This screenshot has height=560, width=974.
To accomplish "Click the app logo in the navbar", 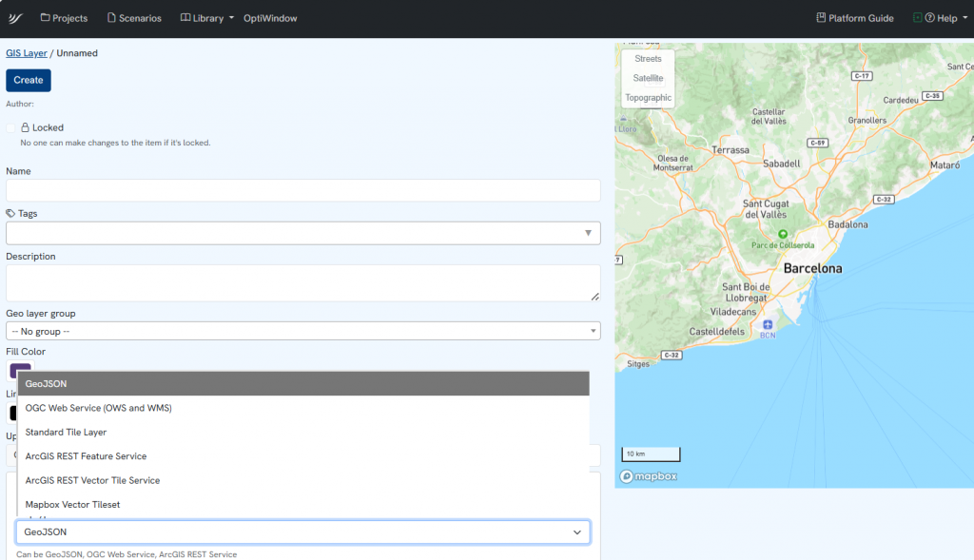I will coord(15,18).
